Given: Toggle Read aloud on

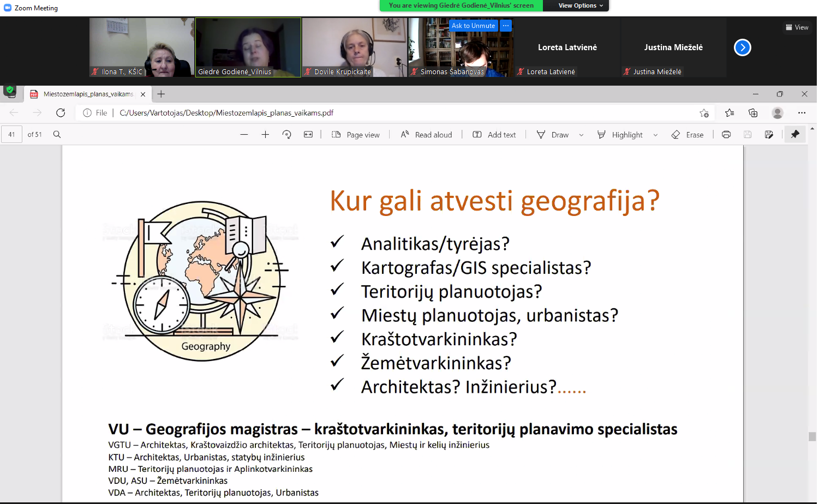Looking at the screenshot, I should pyautogui.click(x=427, y=135).
